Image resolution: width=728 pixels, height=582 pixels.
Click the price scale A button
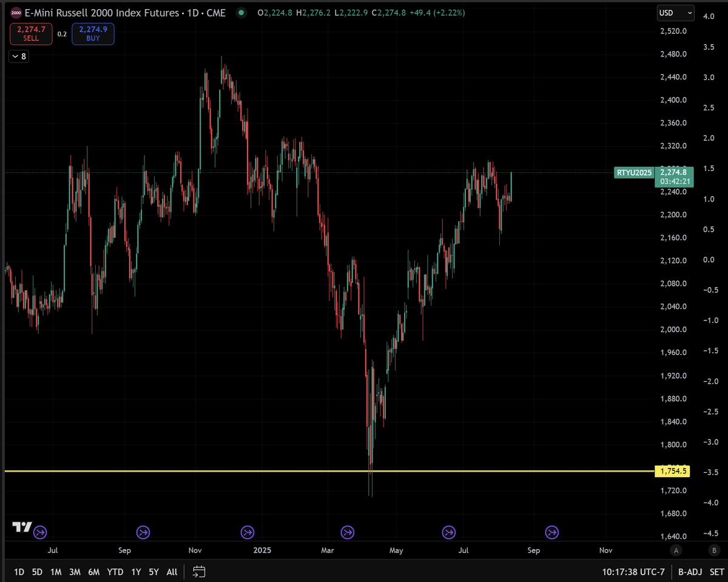click(675, 550)
